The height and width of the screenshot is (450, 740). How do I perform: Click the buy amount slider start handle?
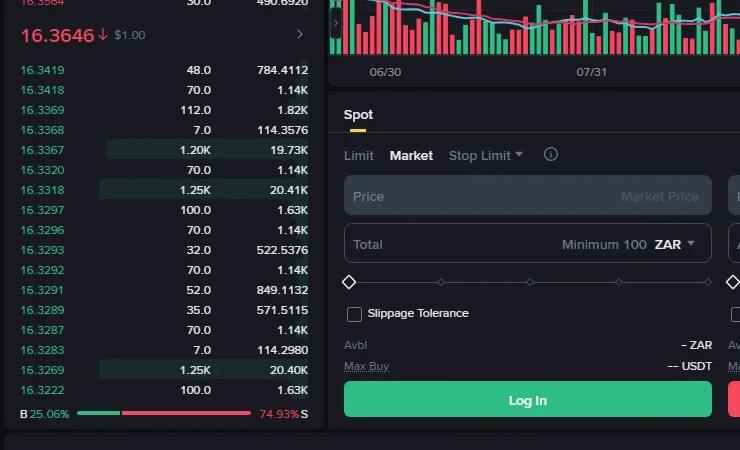(x=349, y=282)
